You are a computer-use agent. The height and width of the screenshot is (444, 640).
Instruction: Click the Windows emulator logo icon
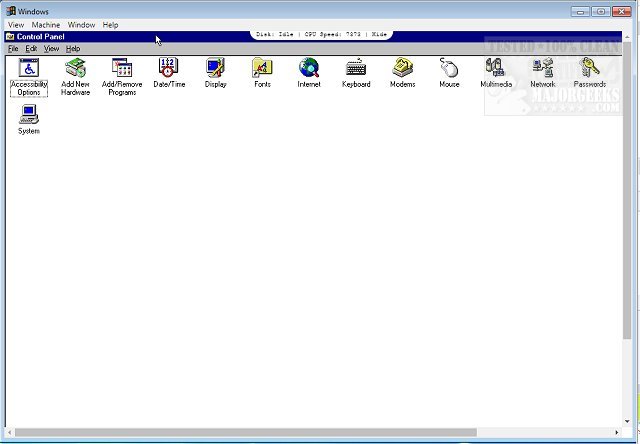coord(11,11)
